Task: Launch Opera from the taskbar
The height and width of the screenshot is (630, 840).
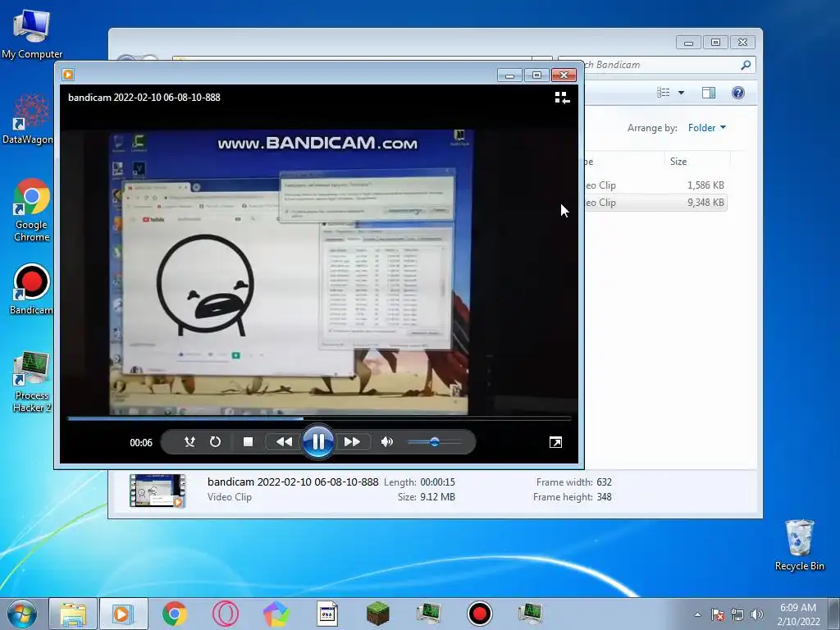Action: [226, 614]
